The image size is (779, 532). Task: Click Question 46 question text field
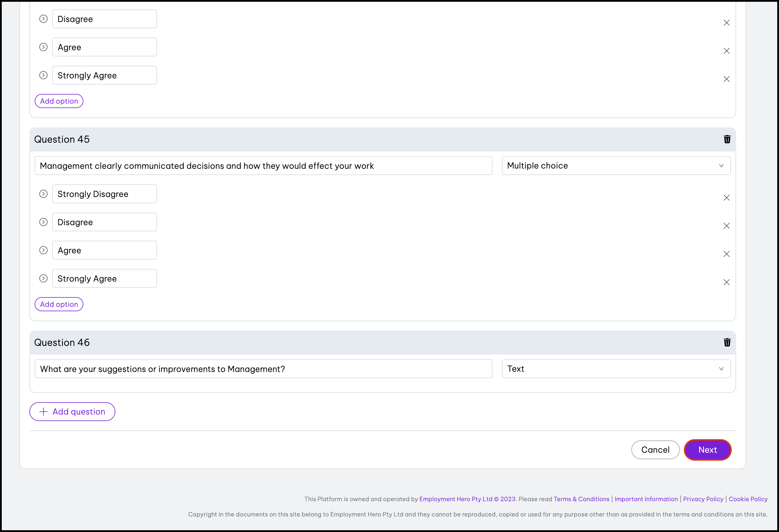click(263, 369)
